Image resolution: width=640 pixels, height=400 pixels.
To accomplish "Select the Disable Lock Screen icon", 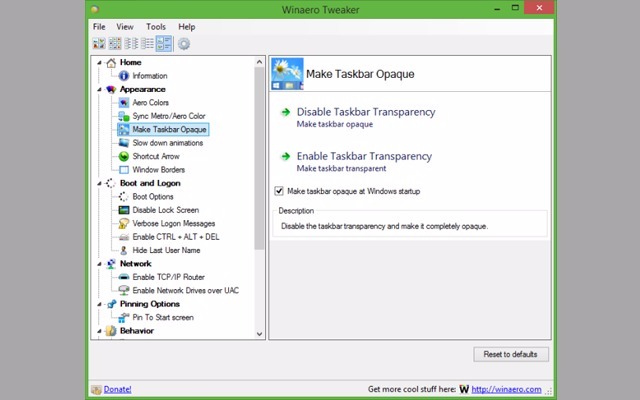I will (x=124, y=210).
